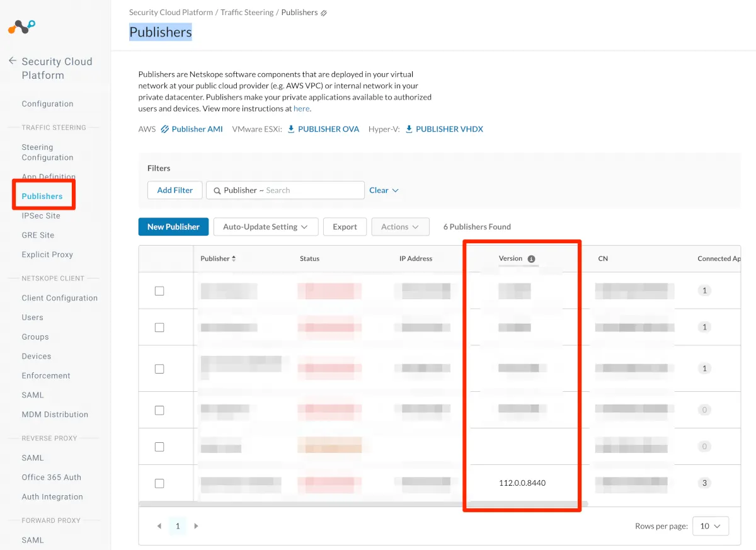Open SAML under Forward Proxy section
This screenshot has width=756, height=550.
[x=33, y=540]
